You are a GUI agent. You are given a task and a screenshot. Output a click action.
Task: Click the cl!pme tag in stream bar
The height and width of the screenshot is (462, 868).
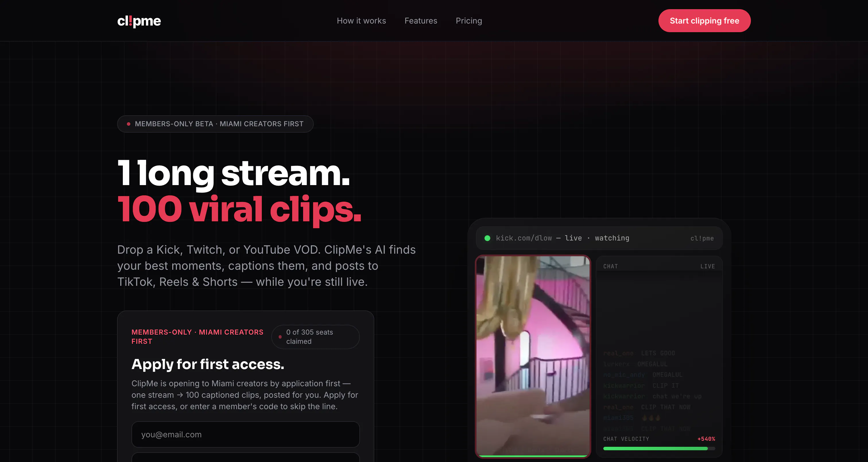pyautogui.click(x=702, y=238)
